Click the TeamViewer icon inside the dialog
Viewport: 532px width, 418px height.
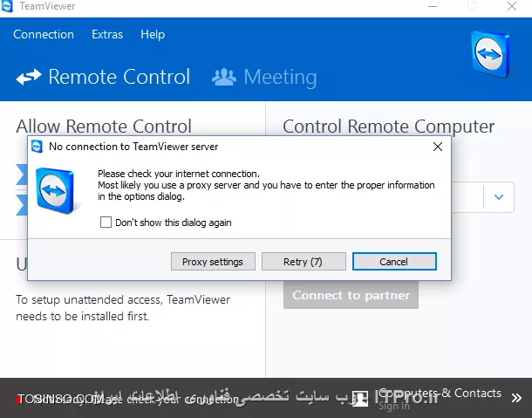tap(55, 190)
